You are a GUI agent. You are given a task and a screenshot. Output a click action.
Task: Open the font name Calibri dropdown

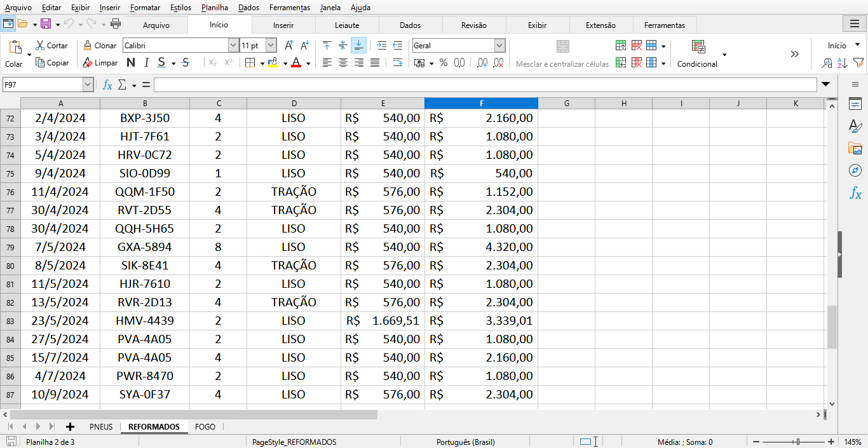tap(233, 46)
